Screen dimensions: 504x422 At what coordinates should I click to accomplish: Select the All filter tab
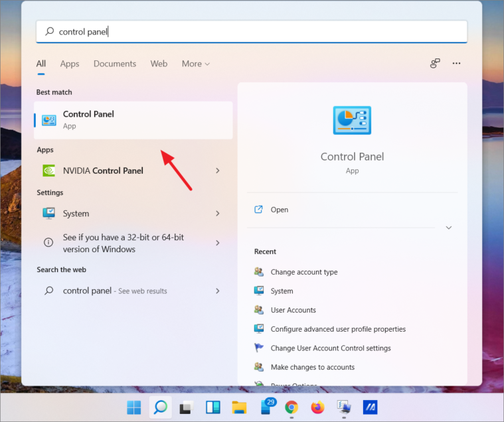click(x=41, y=64)
